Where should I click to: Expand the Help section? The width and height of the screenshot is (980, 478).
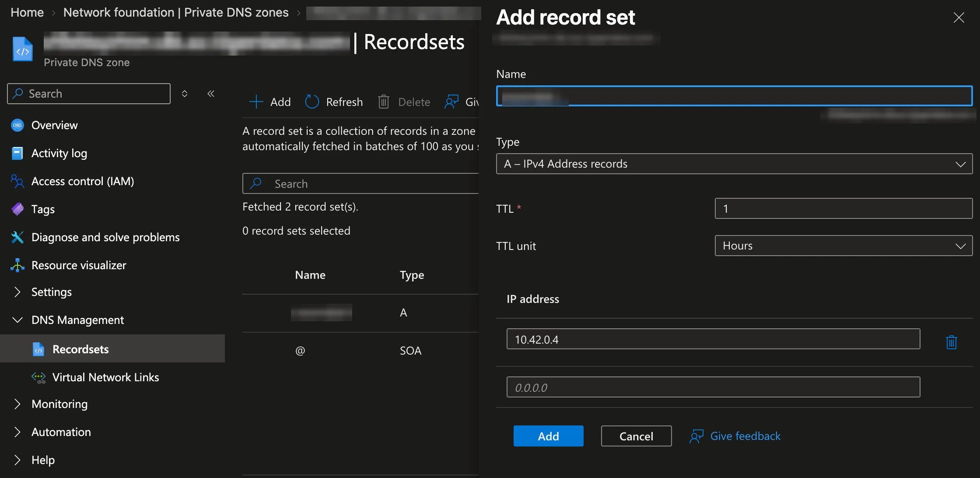17,460
